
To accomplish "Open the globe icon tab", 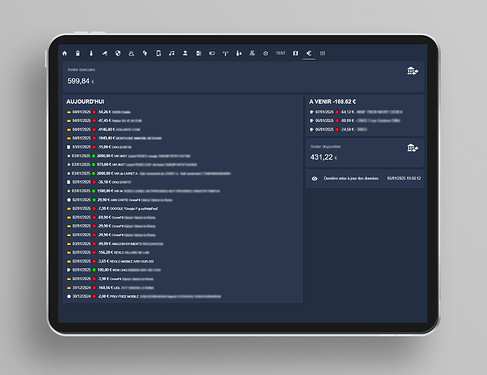I will (118, 53).
